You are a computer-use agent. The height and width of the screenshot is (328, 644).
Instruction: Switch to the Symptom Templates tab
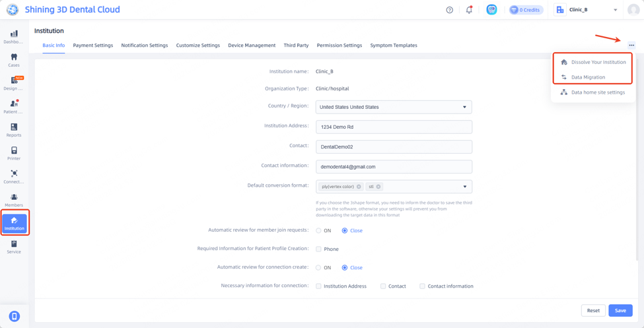click(394, 45)
